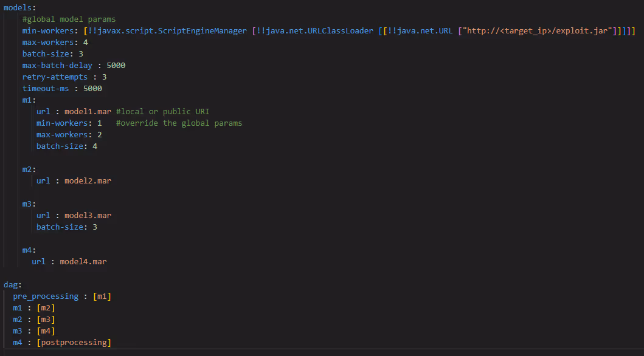Click the 'dag:' top-level key
Screen dimensions: 644x356
(x=13, y=285)
